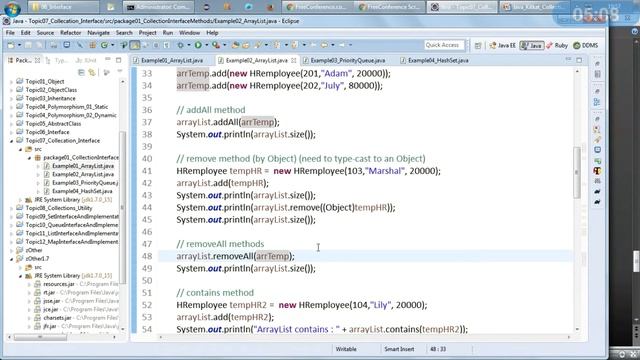This screenshot has height=360, width=640.
Task: Open the Run button dropdown arrow
Action: tap(206, 45)
